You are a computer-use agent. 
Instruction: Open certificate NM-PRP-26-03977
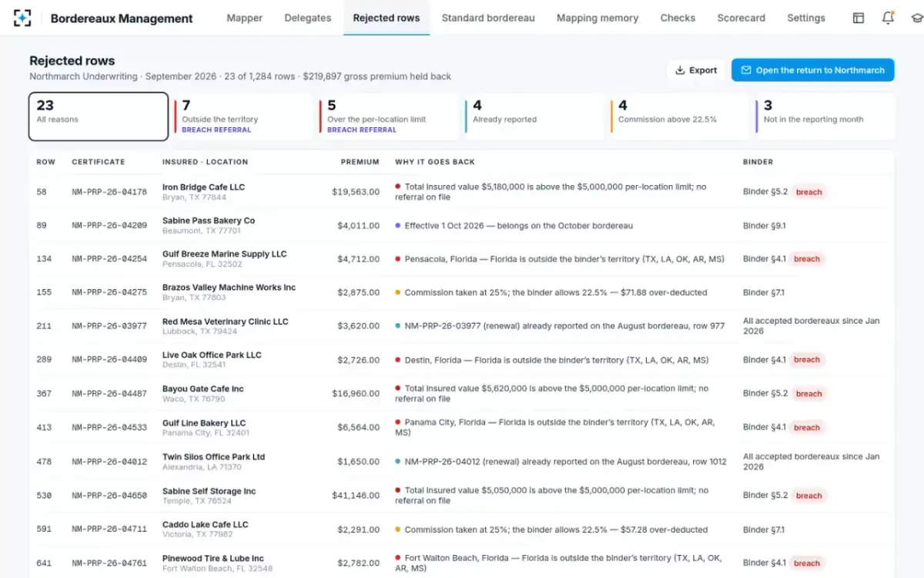(x=109, y=326)
